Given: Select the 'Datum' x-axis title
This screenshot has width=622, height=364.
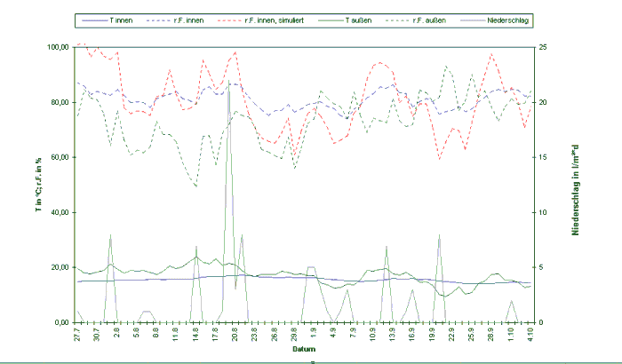Looking at the screenshot, I should [304, 349].
